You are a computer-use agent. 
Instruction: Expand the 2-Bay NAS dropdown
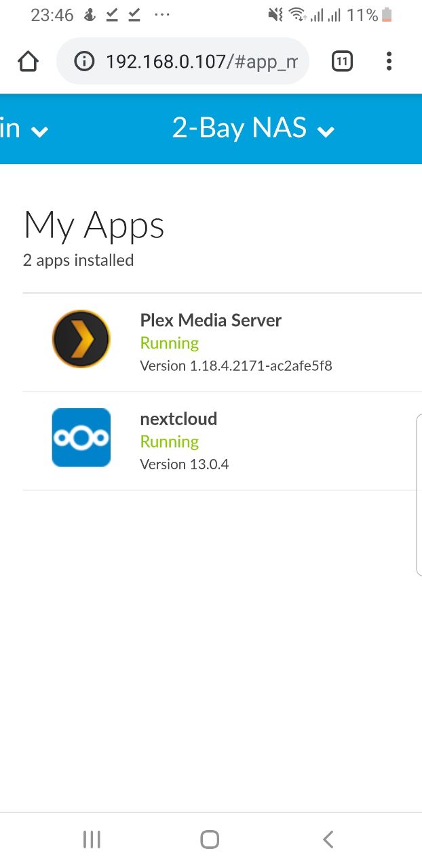(x=254, y=128)
